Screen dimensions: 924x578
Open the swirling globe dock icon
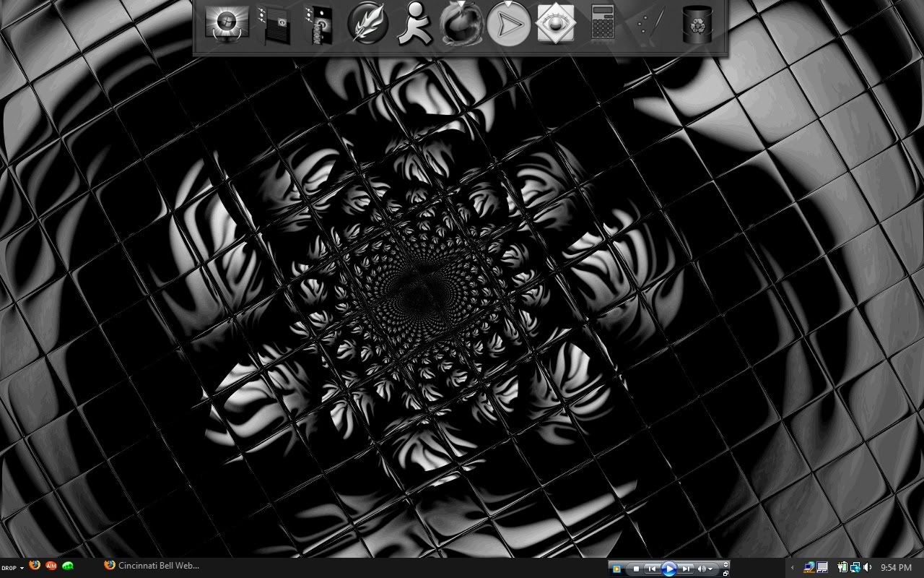pos(461,24)
